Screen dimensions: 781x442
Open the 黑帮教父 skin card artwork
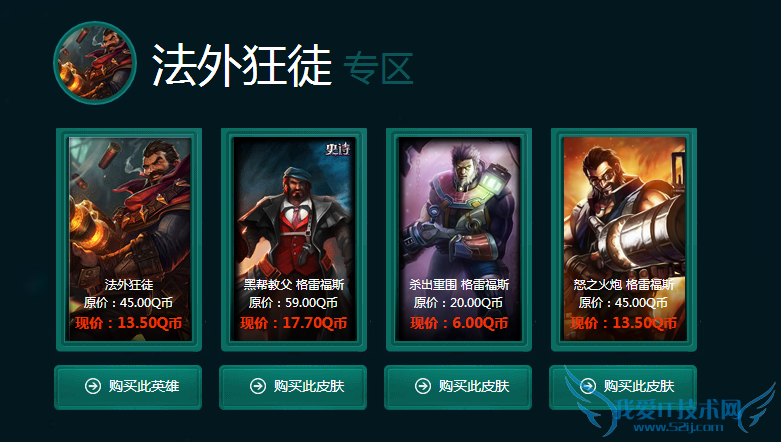coord(294,239)
